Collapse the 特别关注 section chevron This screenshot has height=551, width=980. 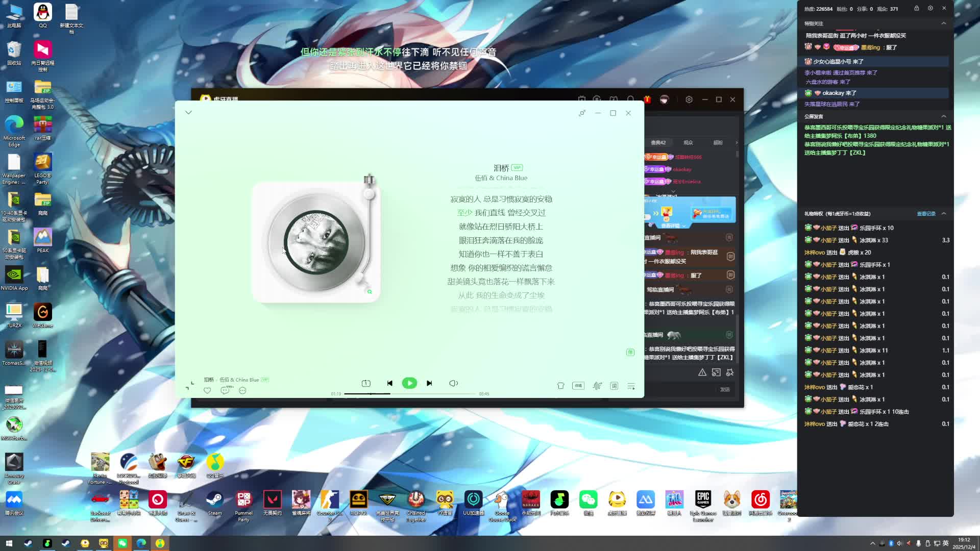coord(944,23)
